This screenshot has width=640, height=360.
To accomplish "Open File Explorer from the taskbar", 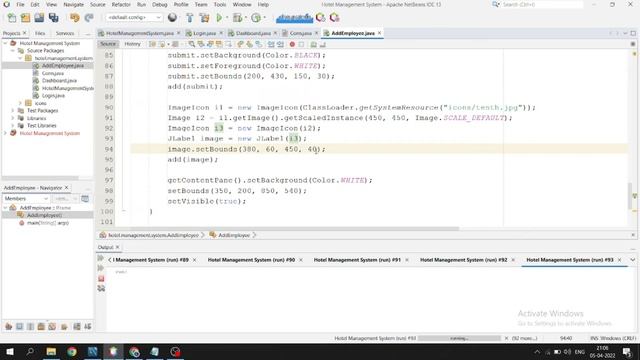I will (51, 351).
